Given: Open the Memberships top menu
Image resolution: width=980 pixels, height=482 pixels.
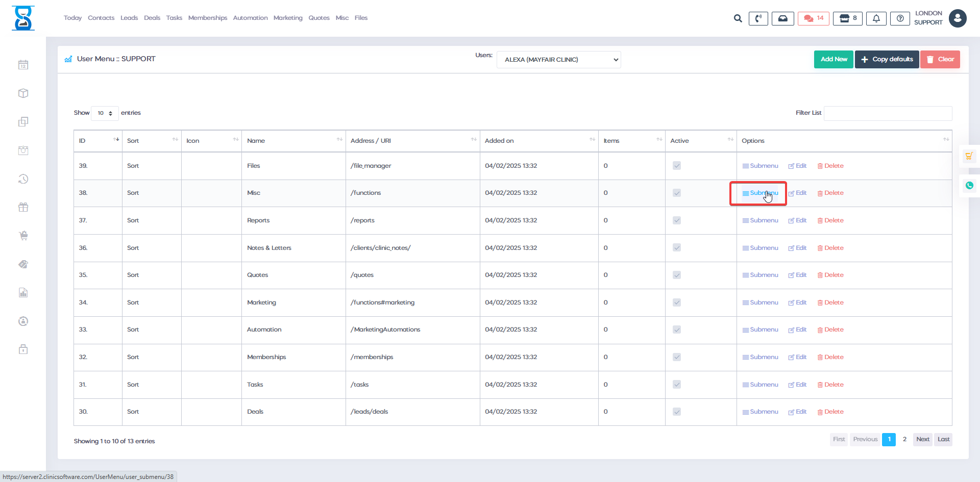Looking at the screenshot, I should pyautogui.click(x=207, y=18).
